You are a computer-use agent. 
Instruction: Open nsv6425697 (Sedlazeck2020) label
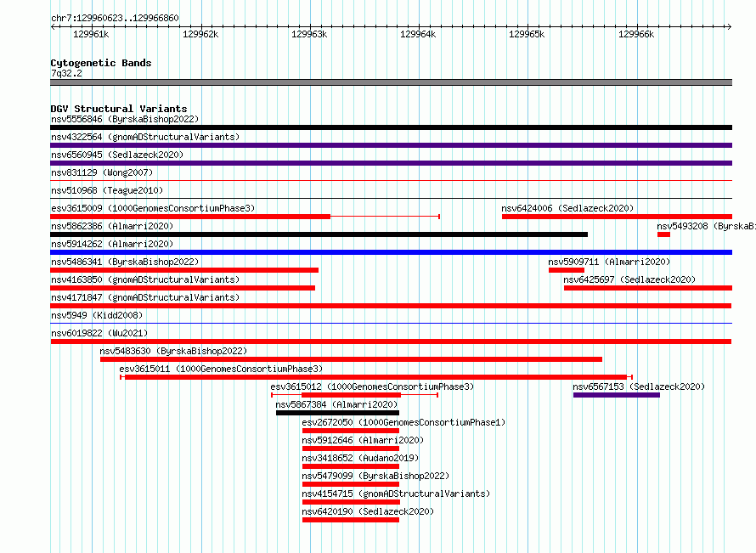(x=629, y=279)
